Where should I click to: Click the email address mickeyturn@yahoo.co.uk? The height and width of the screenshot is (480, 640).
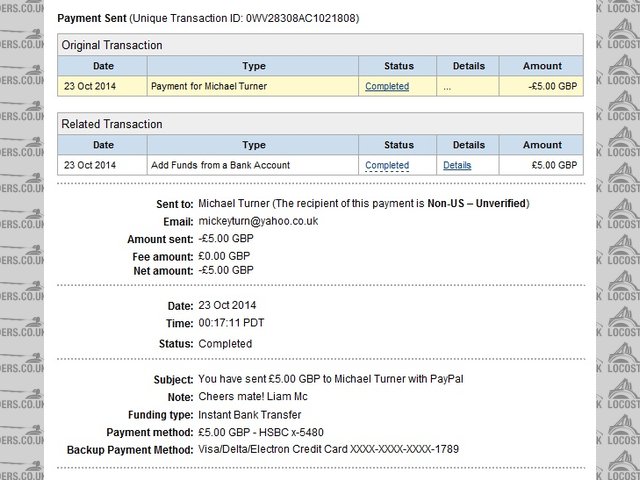[259, 221]
